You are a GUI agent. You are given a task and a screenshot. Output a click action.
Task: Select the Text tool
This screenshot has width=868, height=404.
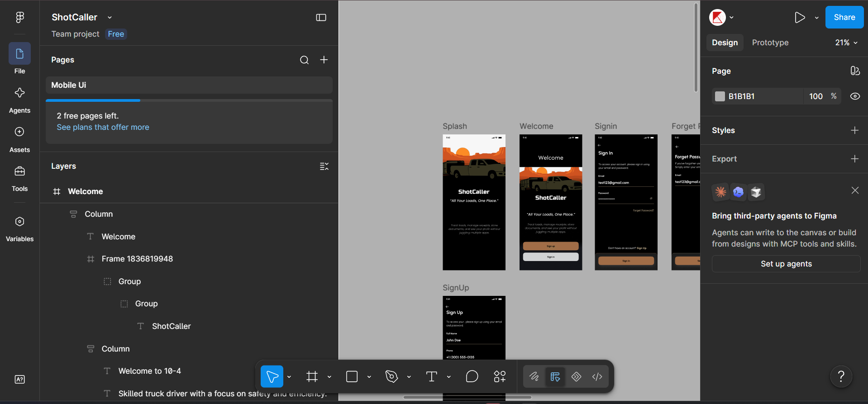click(432, 376)
